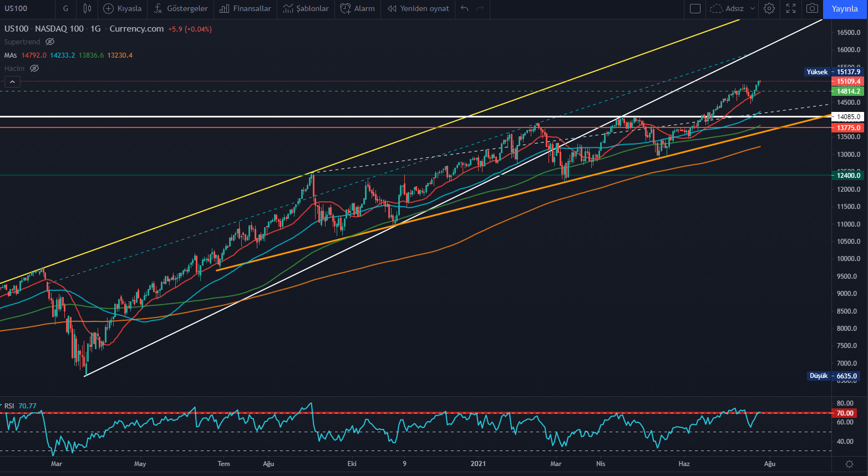Select the 14085.0 white level label
Screen dimensions: 868x476
click(x=849, y=117)
